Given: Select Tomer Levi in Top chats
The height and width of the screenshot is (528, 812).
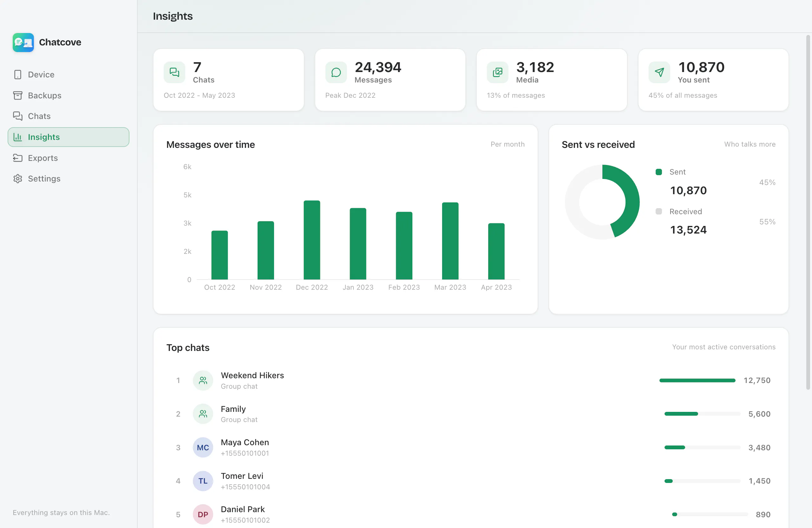Looking at the screenshot, I should click(471, 481).
